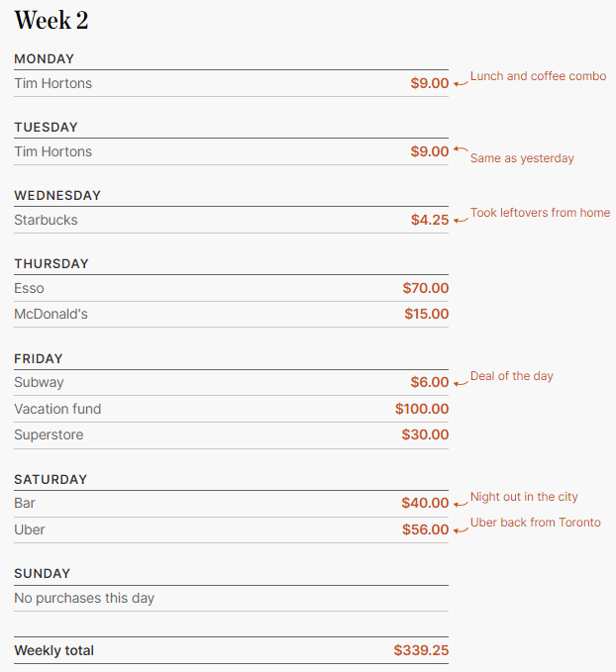The image size is (616, 672).
Task: Click the Uber back from Toronto note
Action: click(x=536, y=523)
